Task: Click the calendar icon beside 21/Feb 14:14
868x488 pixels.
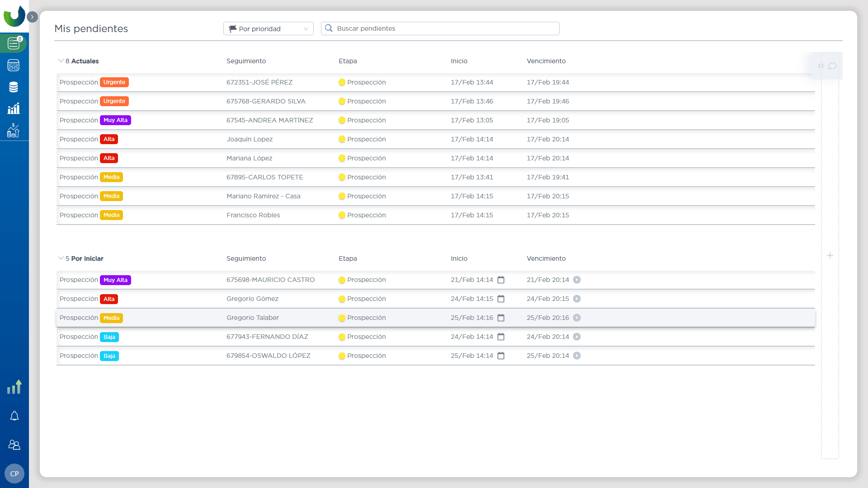Action: [x=501, y=280]
